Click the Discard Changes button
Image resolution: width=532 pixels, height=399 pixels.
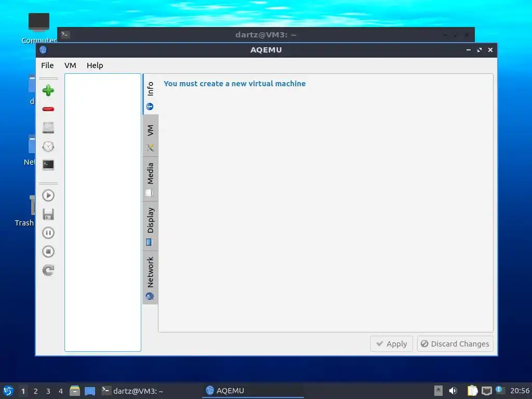[x=455, y=344]
